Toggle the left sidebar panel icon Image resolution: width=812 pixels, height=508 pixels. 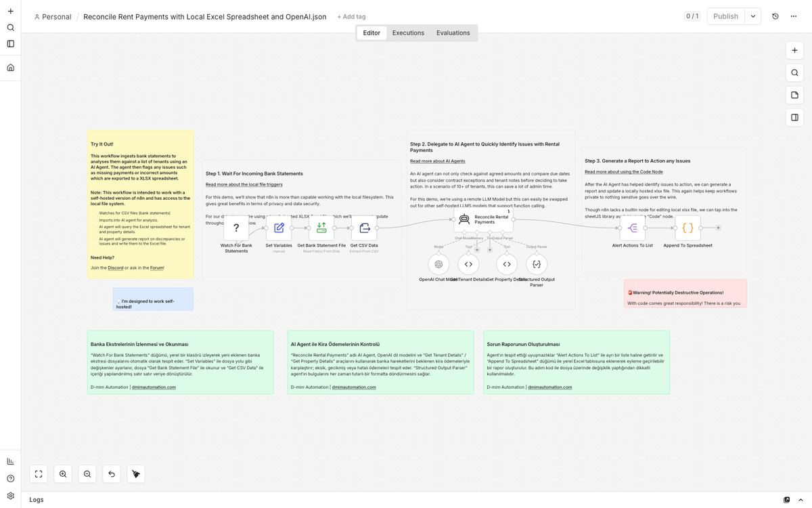tap(10, 44)
